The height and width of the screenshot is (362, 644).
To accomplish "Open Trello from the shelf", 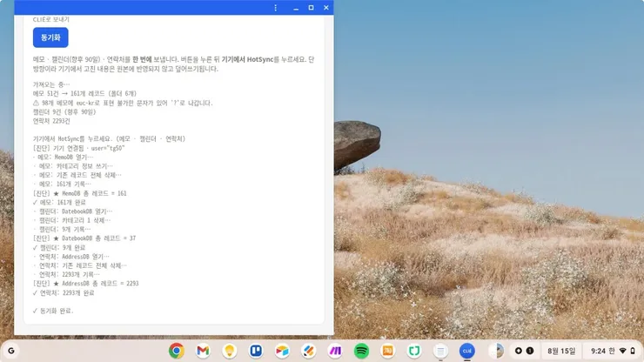I will [x=256, y=351].
